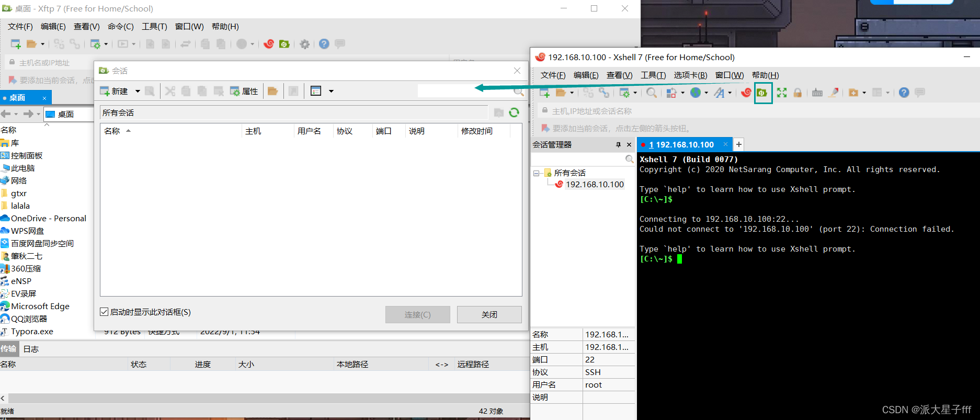The height and width of the screenshot is (420, 980).
Task: Toggle full screen icon in Xshell toolbar
Action: (x=782, y=93)
